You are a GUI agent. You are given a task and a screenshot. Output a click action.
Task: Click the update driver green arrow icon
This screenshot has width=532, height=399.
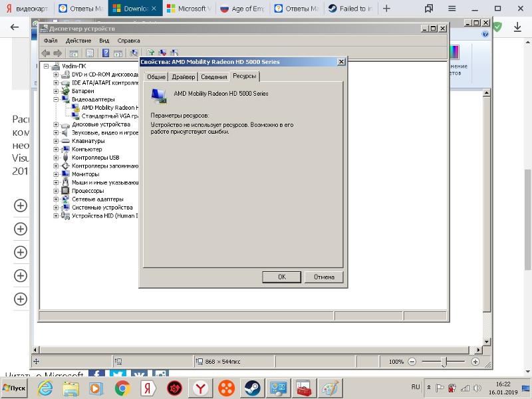151,53
